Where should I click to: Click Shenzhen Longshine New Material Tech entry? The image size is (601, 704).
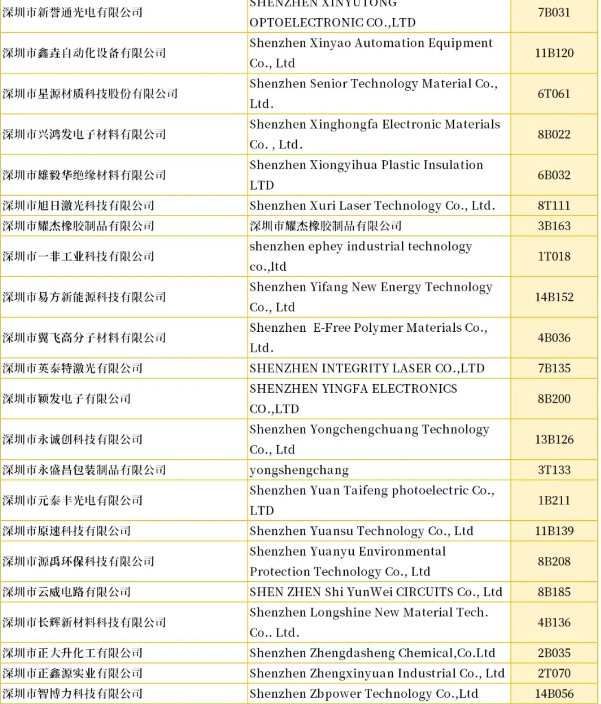click(368, 622)
